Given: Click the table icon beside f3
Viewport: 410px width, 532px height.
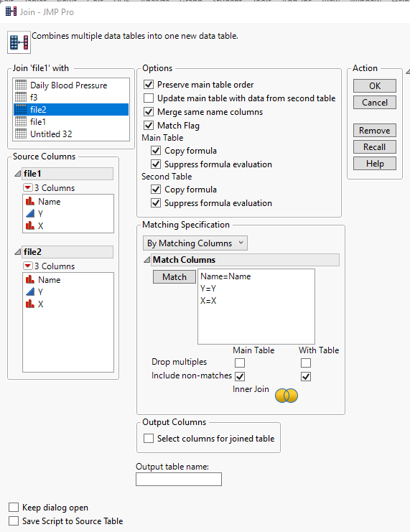Looking at the screenshot, I should (x=21, y=98).
